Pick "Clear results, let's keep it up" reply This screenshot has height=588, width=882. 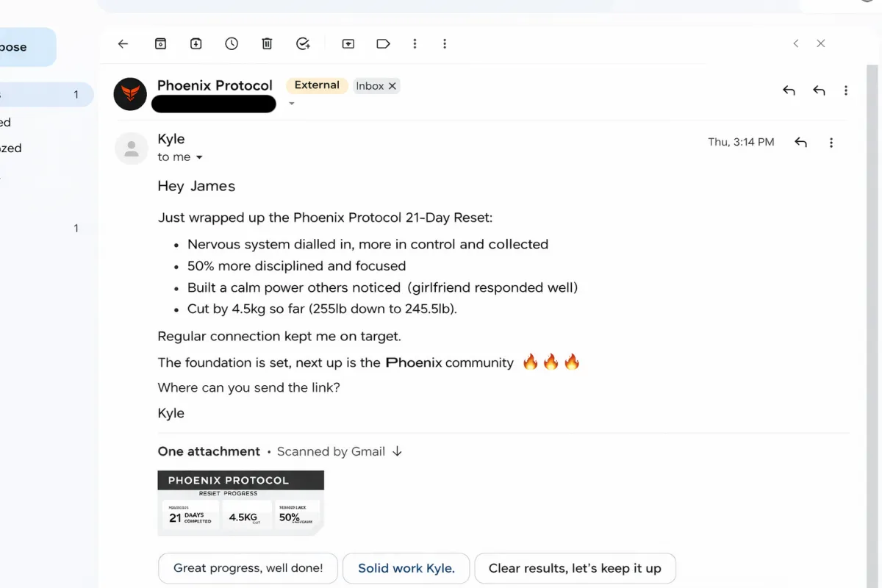[x=575, y=568]
